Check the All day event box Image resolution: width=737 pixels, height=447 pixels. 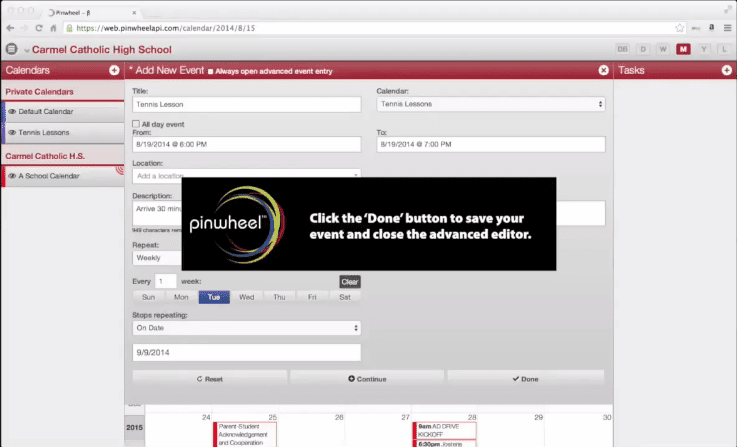point(136,124)
